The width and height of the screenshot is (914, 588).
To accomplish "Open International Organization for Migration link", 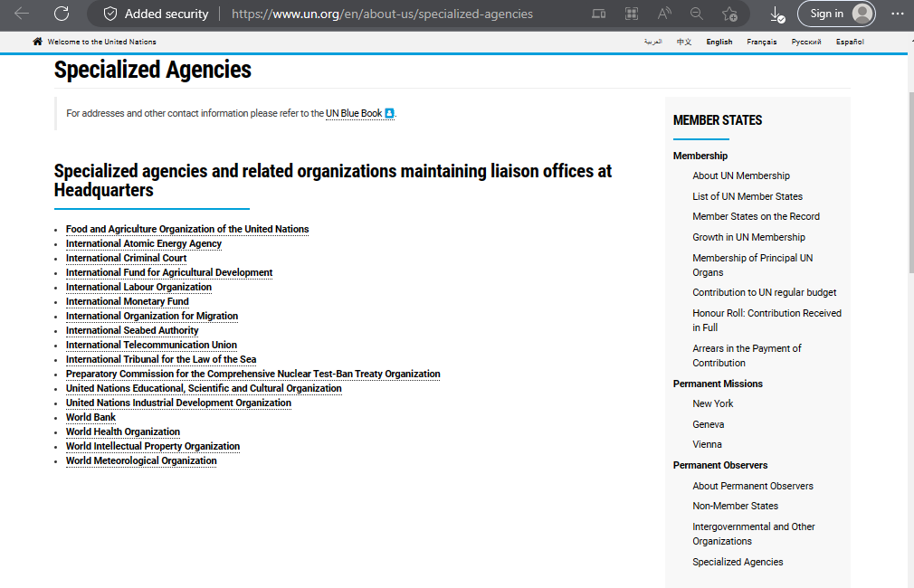I will (151, 316).
